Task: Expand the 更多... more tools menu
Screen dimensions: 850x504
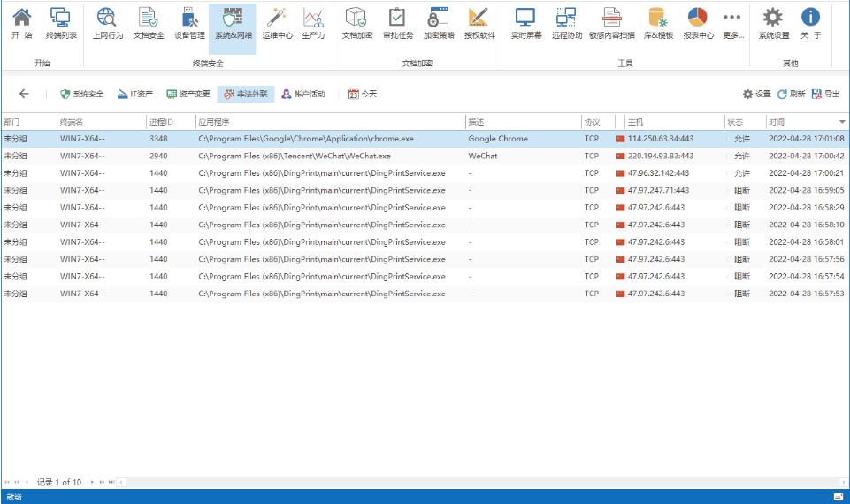Action: point(732,23)
